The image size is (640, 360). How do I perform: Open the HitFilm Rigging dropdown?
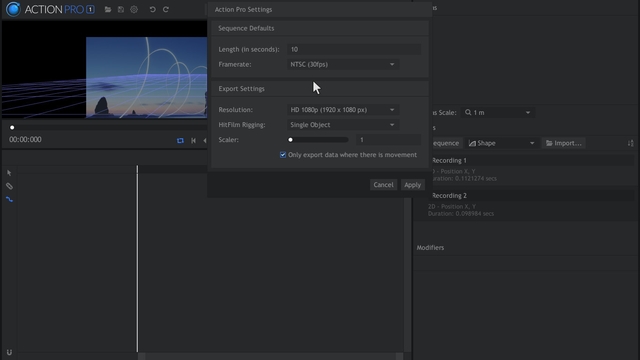pyautogui.click(x=342, y=125)
